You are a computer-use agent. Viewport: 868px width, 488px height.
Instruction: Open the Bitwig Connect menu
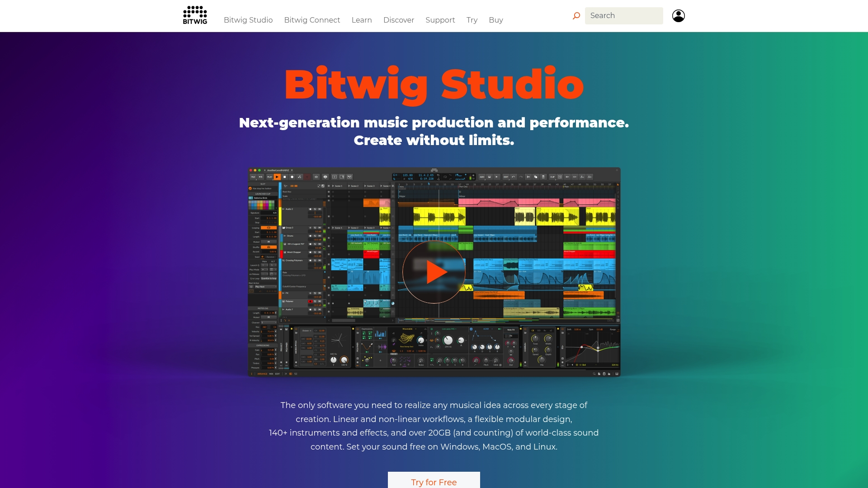point(312,20)
